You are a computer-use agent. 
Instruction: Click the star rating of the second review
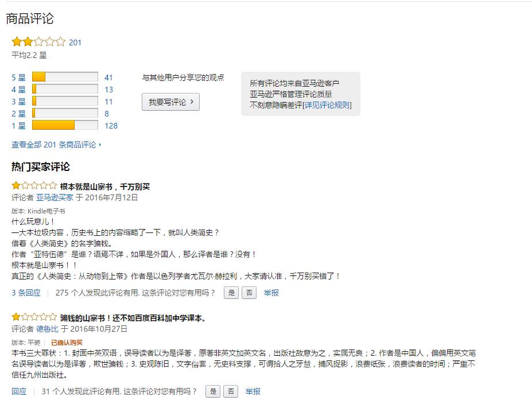click(x=34, y=317)
